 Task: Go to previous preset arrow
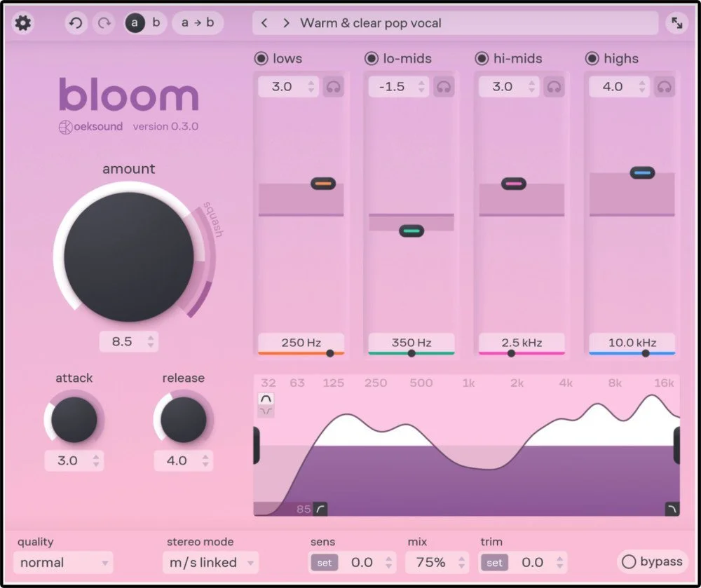[x=264, y=23]
